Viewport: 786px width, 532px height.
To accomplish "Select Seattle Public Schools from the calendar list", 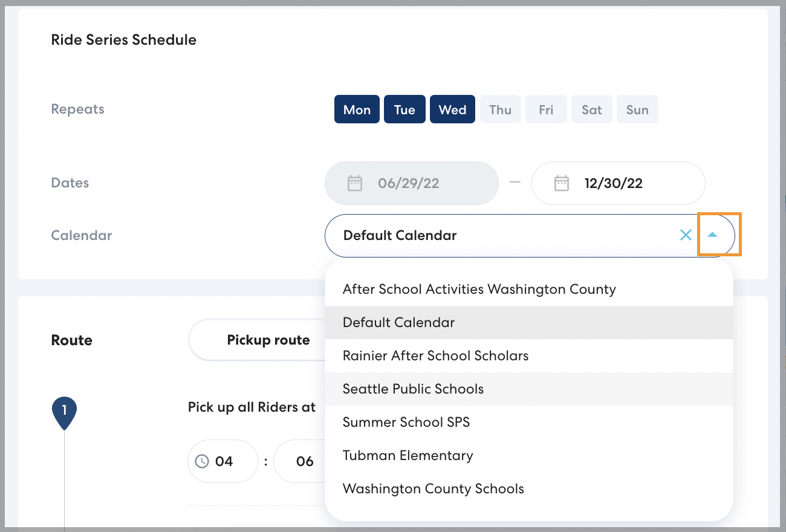I will coord(413,389).
